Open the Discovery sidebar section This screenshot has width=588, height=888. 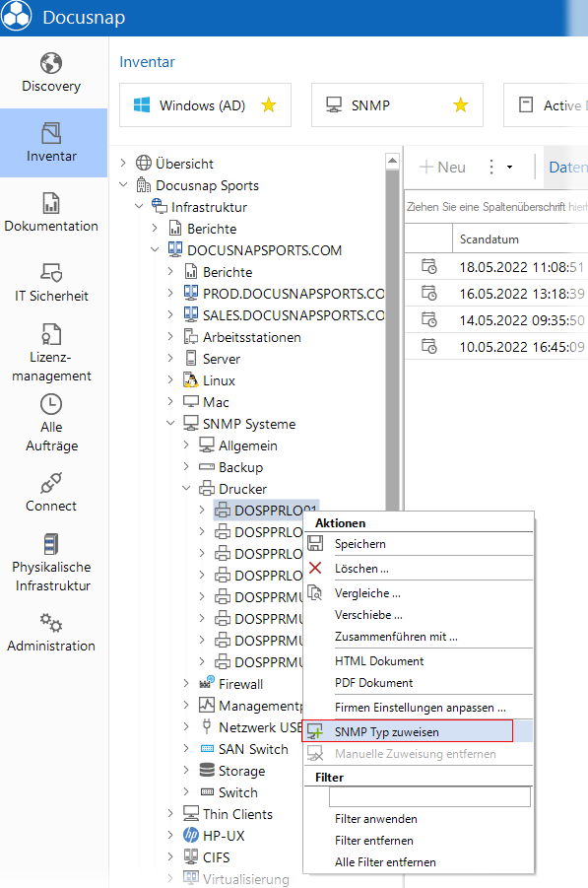[51, 73]
